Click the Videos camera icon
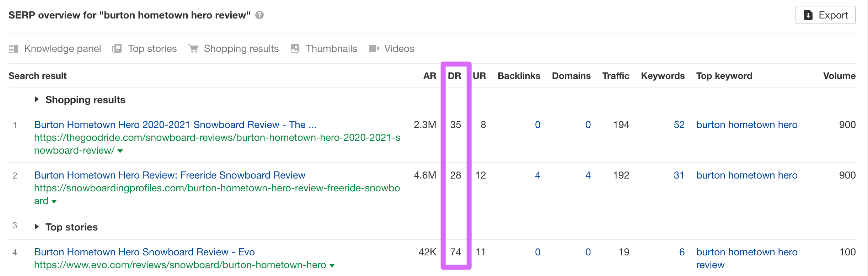This screenshot has width=868, height=276. (374, 48)
